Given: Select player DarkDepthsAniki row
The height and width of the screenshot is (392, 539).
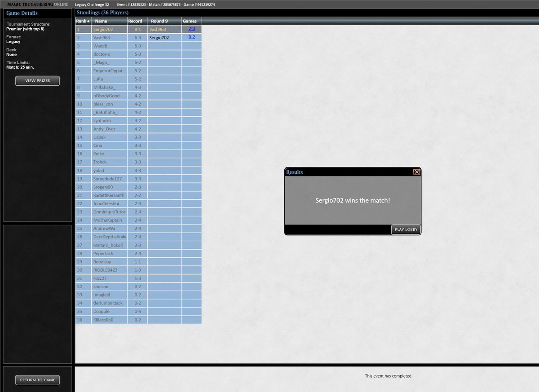Looking at the screenshot, I should pyautogui.click(x=138, y=237).
